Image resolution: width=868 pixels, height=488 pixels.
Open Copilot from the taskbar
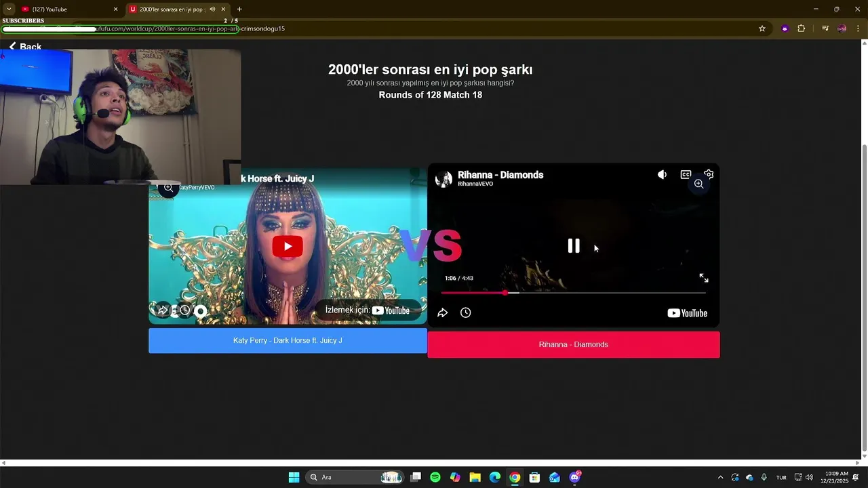(x=455, y=477)
